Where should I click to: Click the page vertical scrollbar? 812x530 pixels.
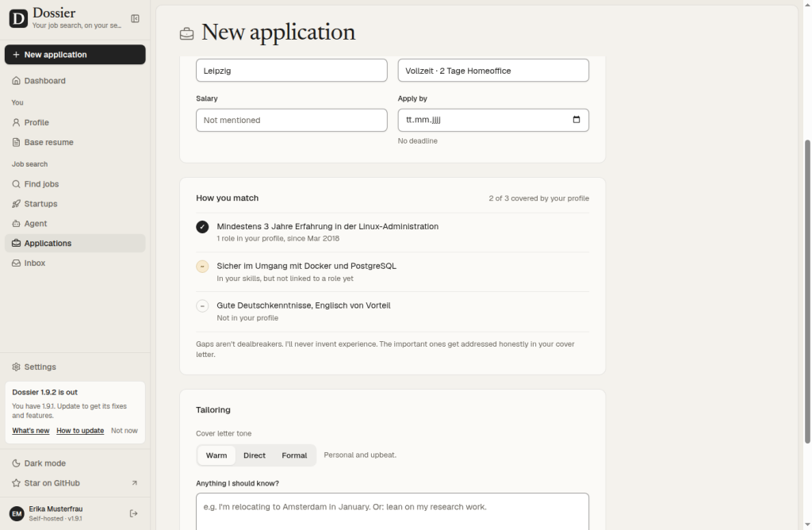coord(807,291)
